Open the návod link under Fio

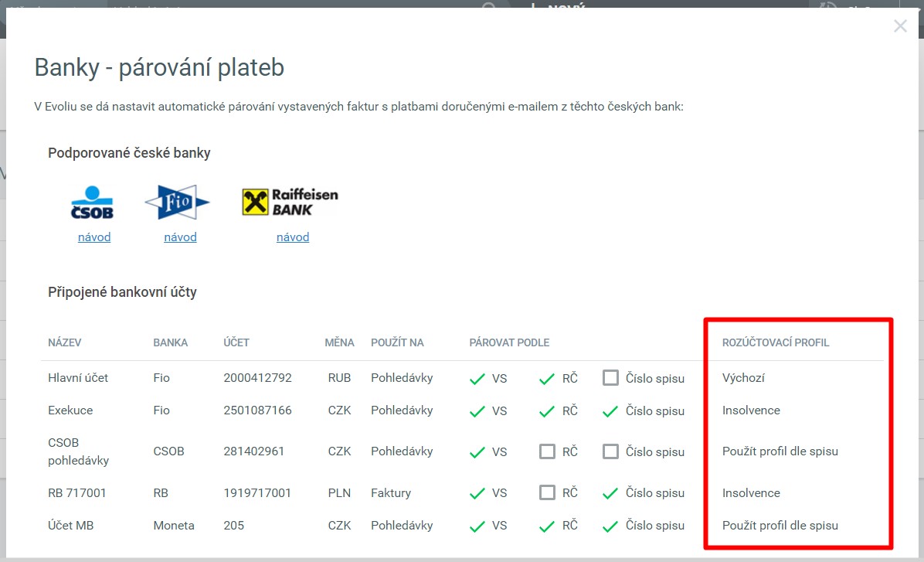pyautogui.click(x=180, y=237)
